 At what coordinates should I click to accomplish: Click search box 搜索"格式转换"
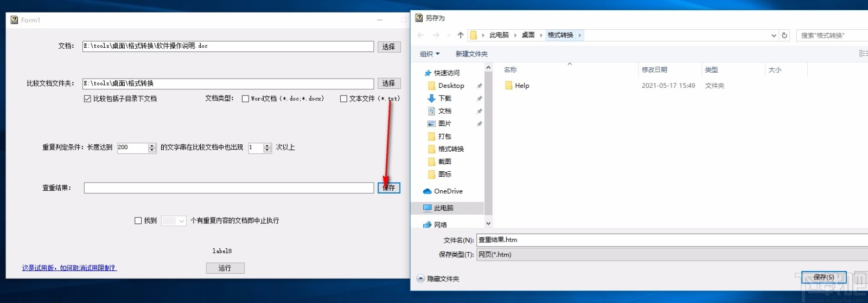pyautogui.click(x=832, y=35)
